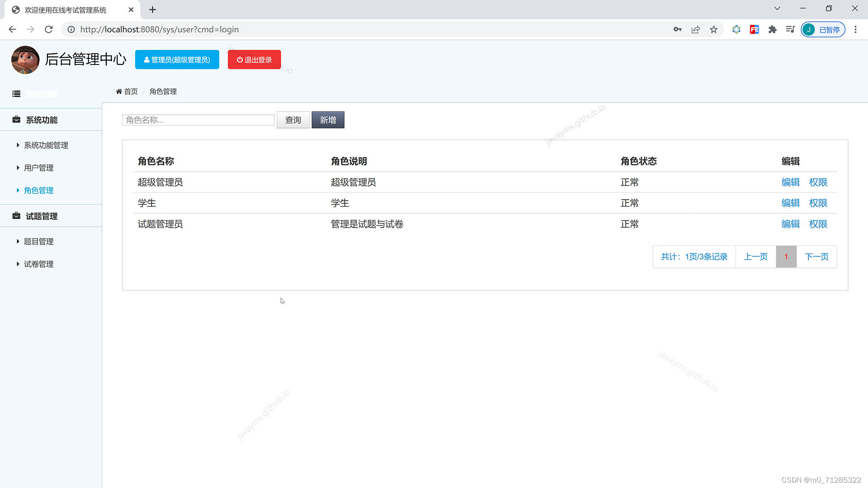The image size is (868, 488).
Task: Open 题目管理 in sidebar
Action: (38, 241)
